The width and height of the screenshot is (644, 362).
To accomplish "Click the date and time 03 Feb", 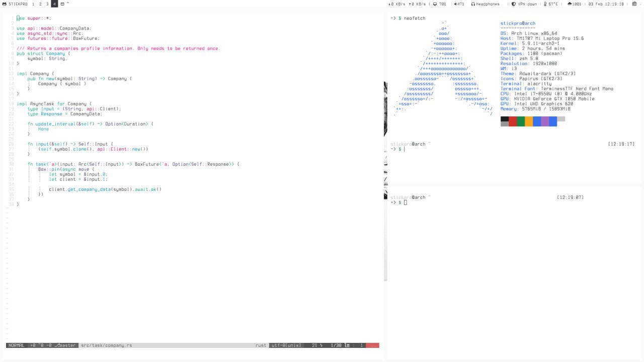I will click(x=606, y=4).
